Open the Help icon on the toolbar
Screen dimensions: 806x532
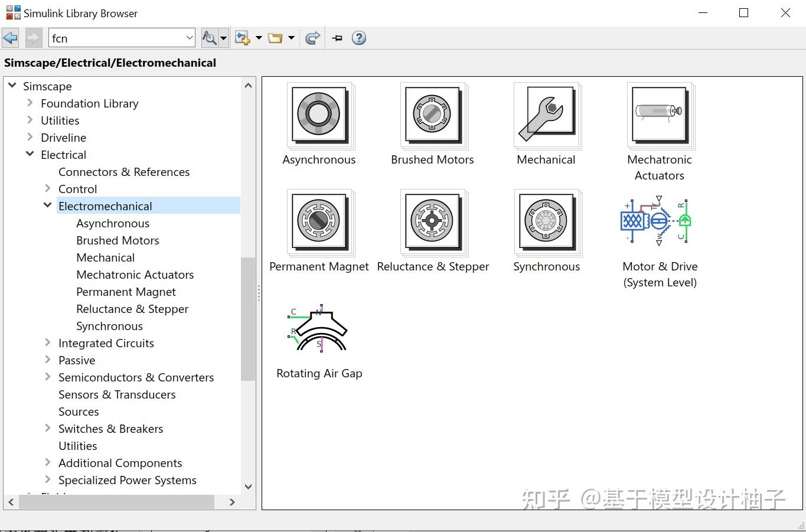(x=359, y=37)
